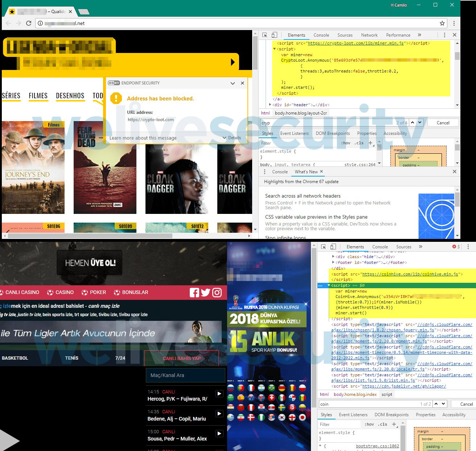Show more DevTools tabs after Performance
The image size is (476, 451).
[419, 35]
